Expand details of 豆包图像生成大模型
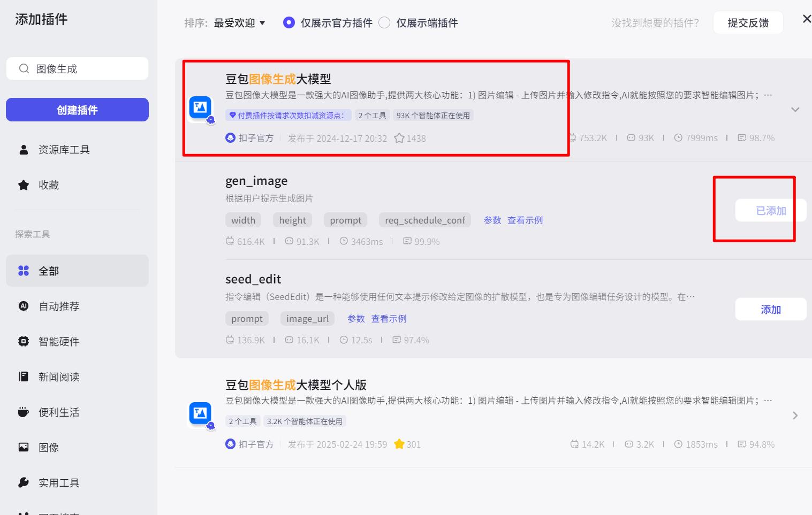Screen dimensions: 812x515 point(795,109)
